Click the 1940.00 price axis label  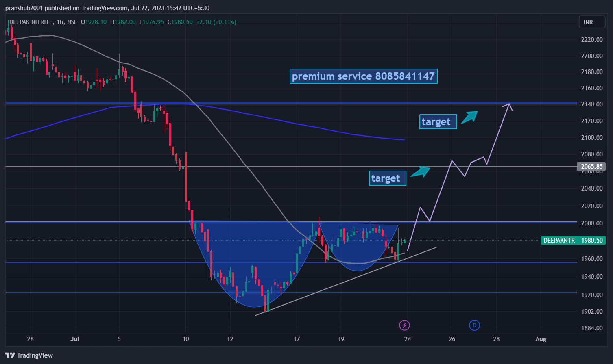tap(592, 276)
